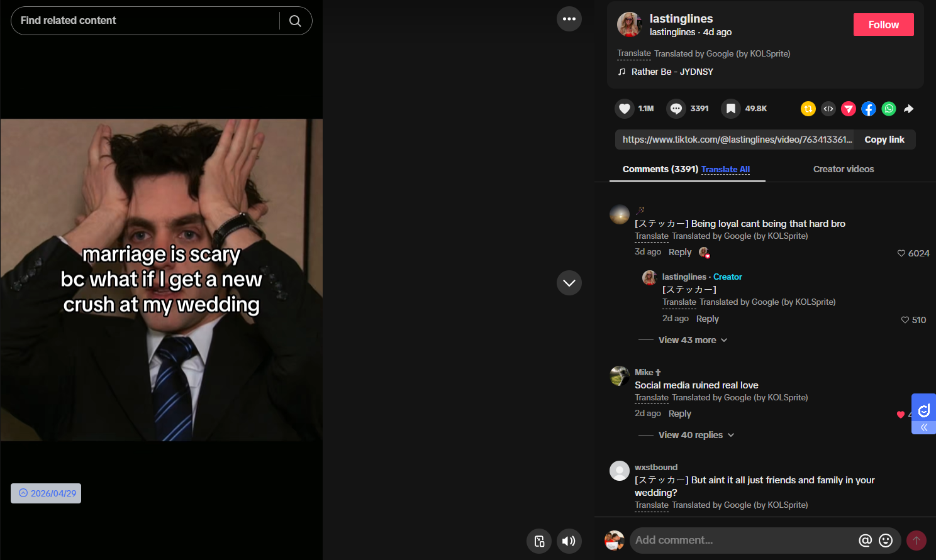The width and height of the screenshot is (936, 560).
Task: Share the video via WhatsApp
Action: click(x=889, y=109)
